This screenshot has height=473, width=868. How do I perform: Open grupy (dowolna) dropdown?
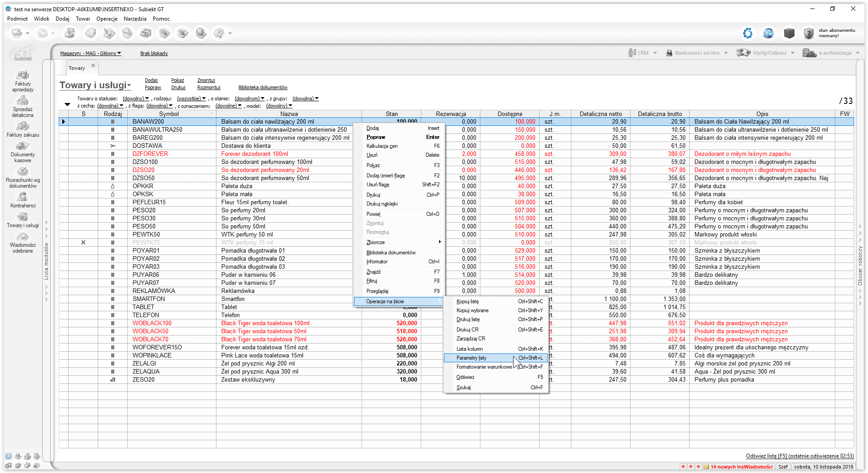click(306, 99)
